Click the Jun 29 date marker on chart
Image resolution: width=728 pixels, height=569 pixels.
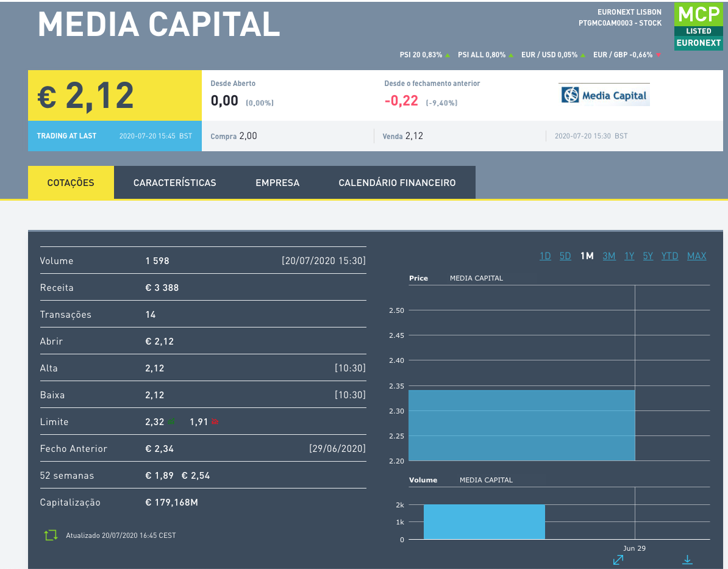(x=634, y=548)
